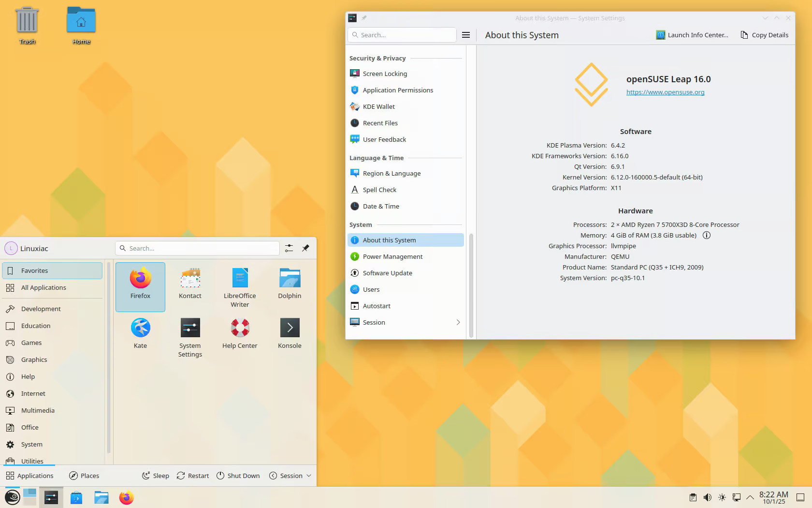Pin the application launcher open
This screenshot has width=812, height=508.
coord(305,248)
